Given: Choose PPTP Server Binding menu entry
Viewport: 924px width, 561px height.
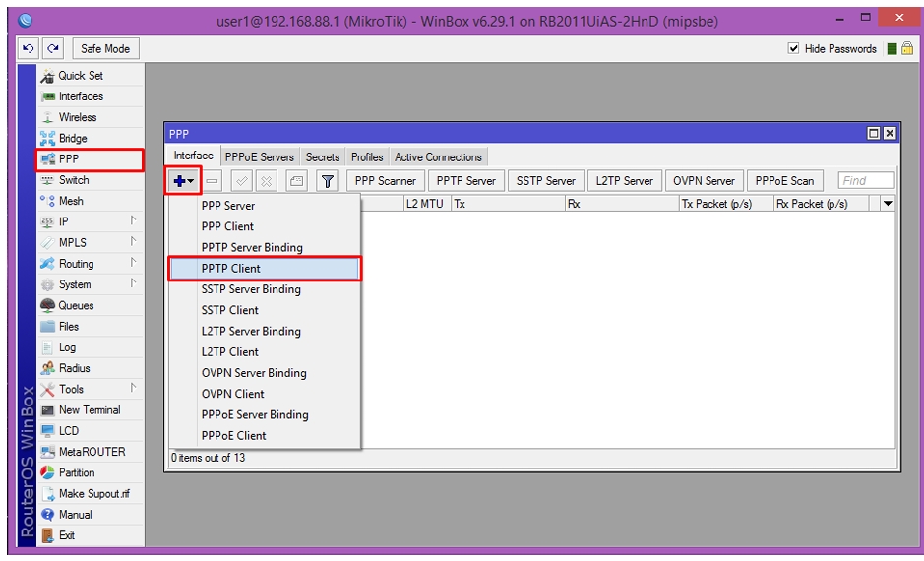Looking at the screenshot, I should [x=265, y=247].
